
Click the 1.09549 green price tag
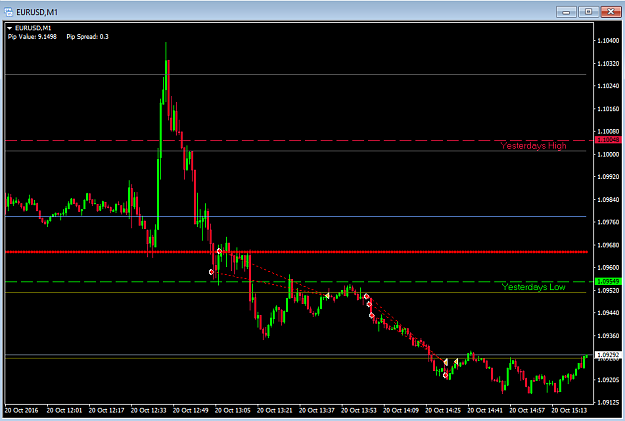pos(608,281)
